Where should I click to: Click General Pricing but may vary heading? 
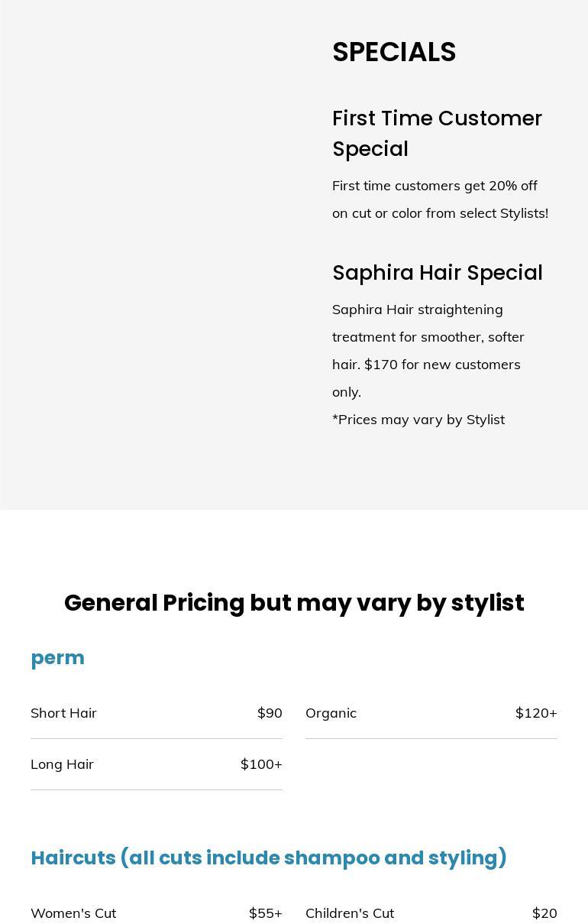click(x=294, y=603)
